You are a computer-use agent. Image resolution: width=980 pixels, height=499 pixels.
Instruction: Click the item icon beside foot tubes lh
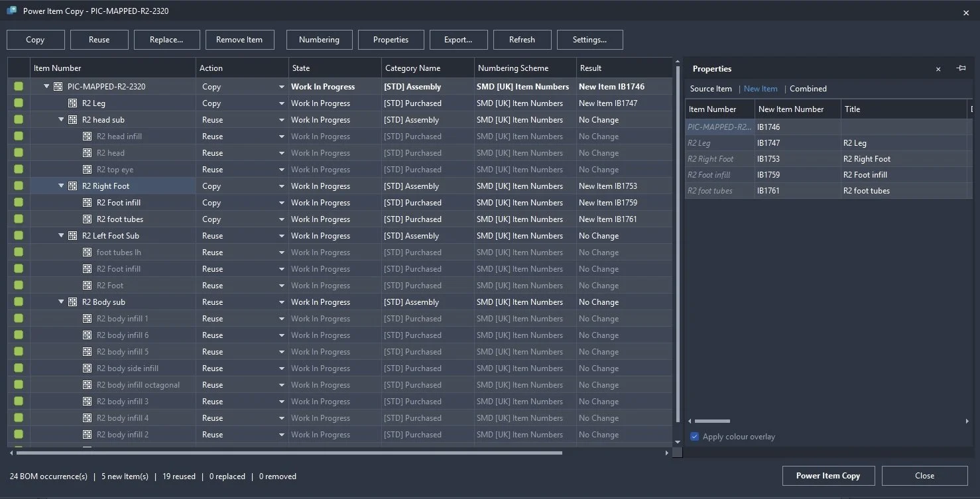[87, 252]
